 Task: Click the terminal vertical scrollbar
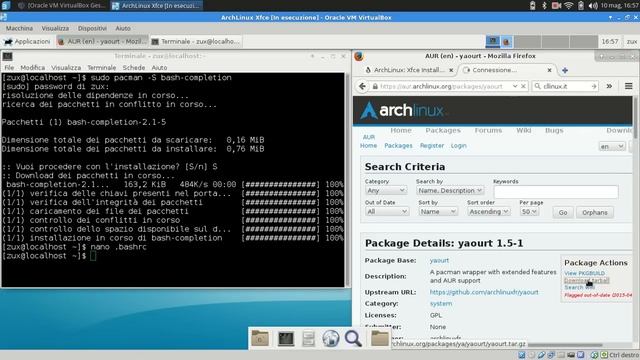(348, 180)
